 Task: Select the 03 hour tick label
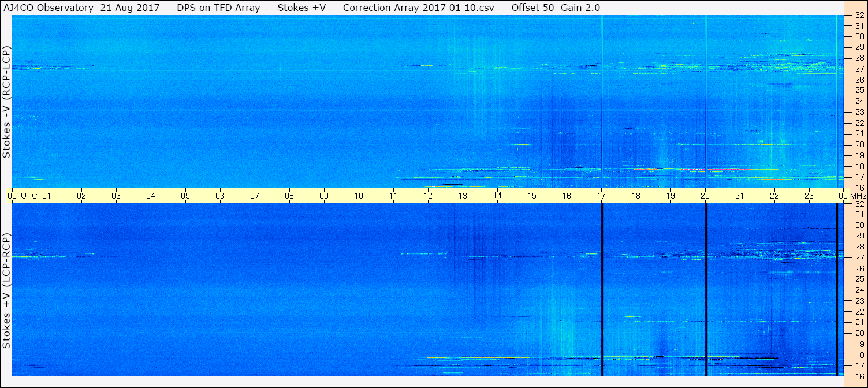(x=116, y=196)
